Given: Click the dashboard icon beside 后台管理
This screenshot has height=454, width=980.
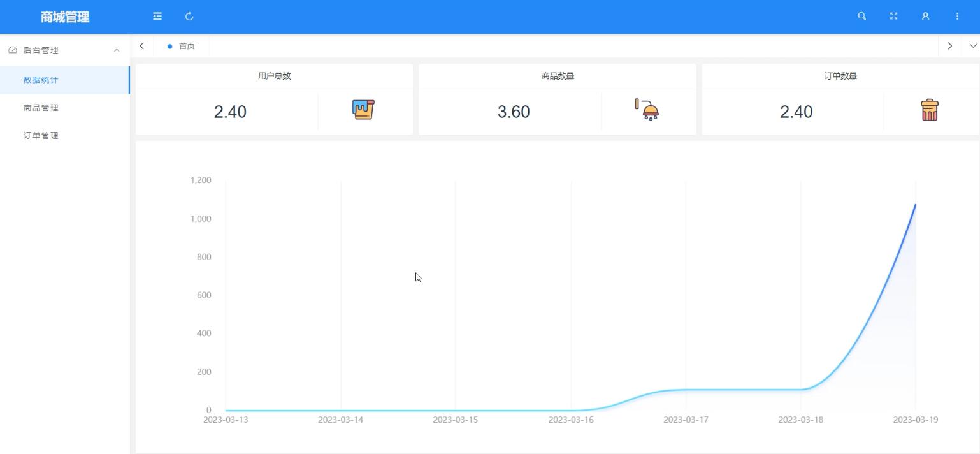Looking at the screenshot, I should point(13,50).
